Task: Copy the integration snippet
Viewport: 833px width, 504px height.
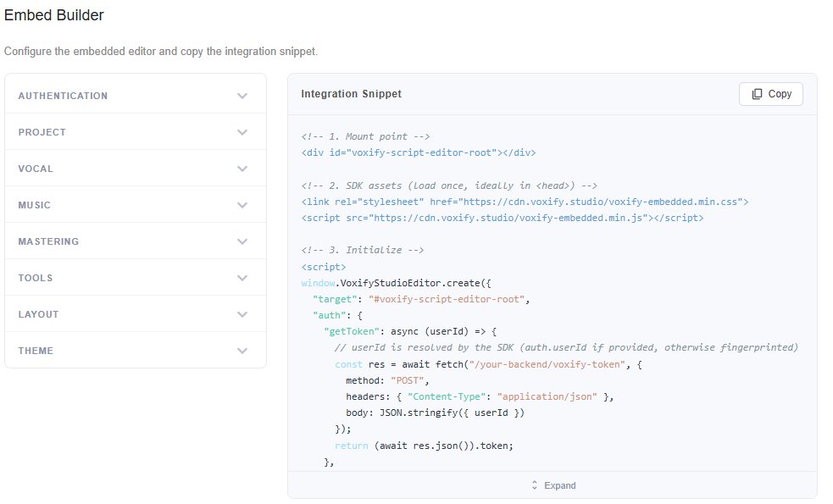Action: pos(770,94)
